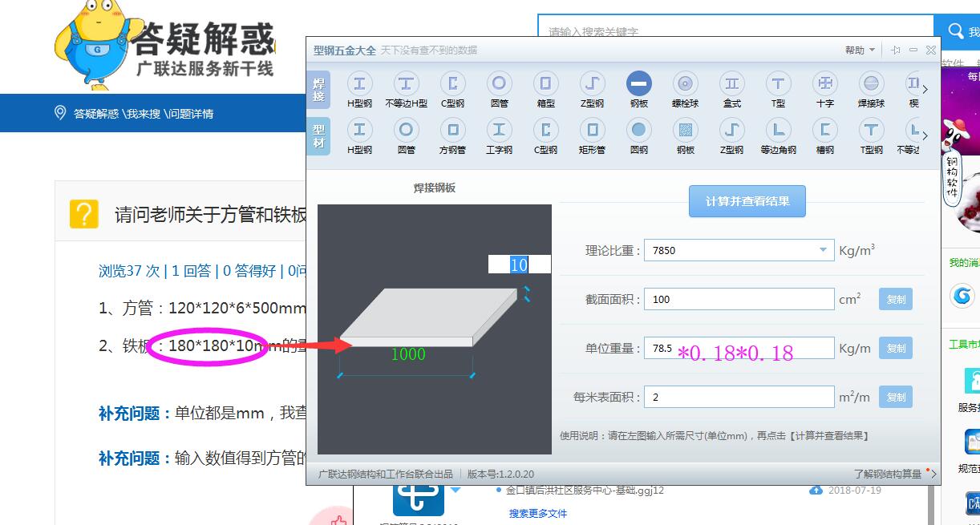Select the 箱型 box section icon

[x=545, y=89]
